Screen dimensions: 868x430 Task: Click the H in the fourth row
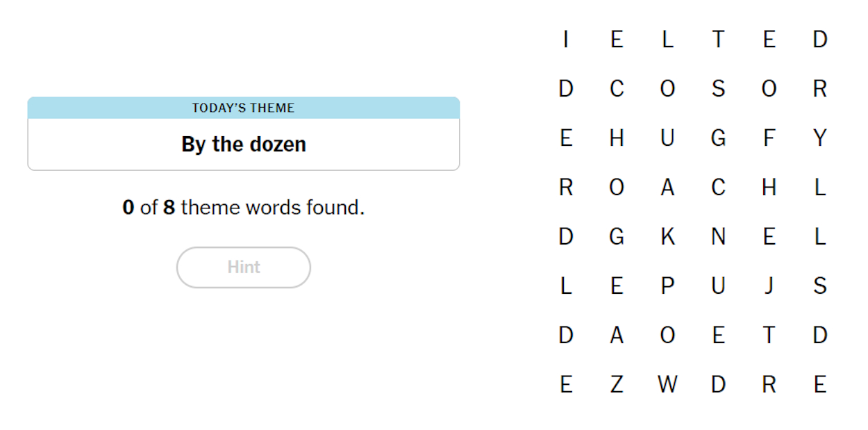[769, 187]
